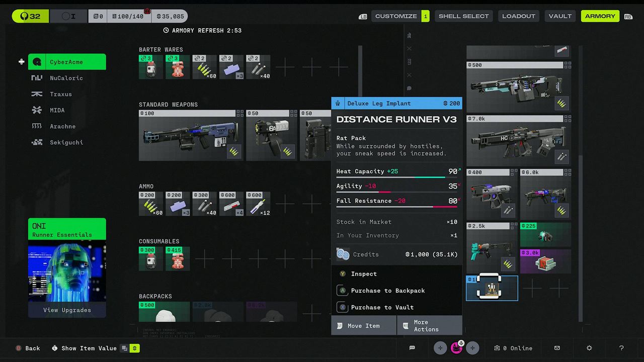Open the settings gear icon
Viewport: 644px width, 362px height.
point(589,348)
